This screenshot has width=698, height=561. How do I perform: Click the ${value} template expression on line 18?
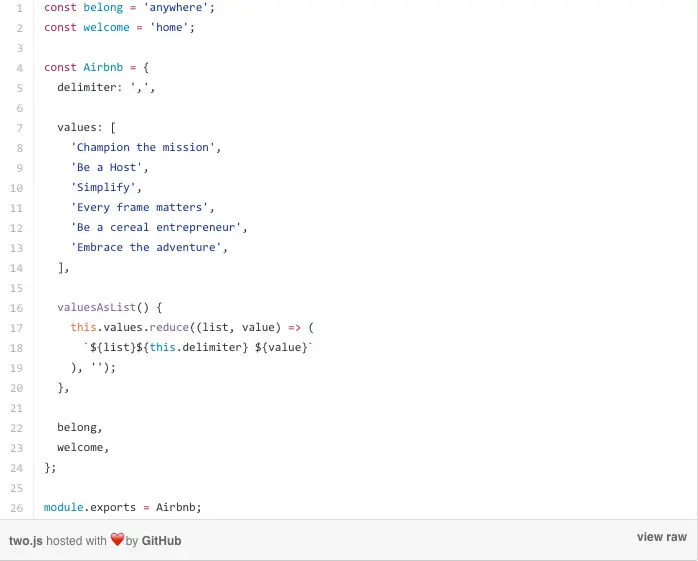[x=281, y=347]
